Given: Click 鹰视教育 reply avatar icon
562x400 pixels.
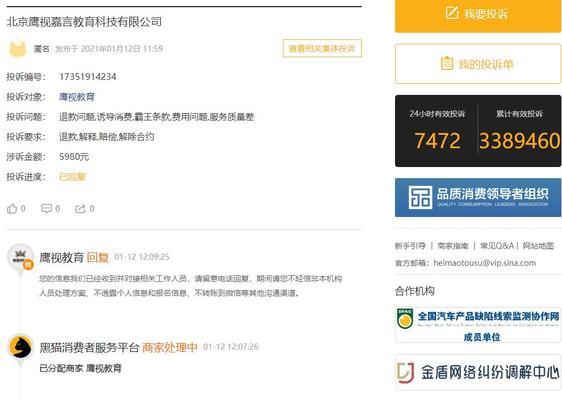Looking at the screenshot, I should (x=20, y=258).
